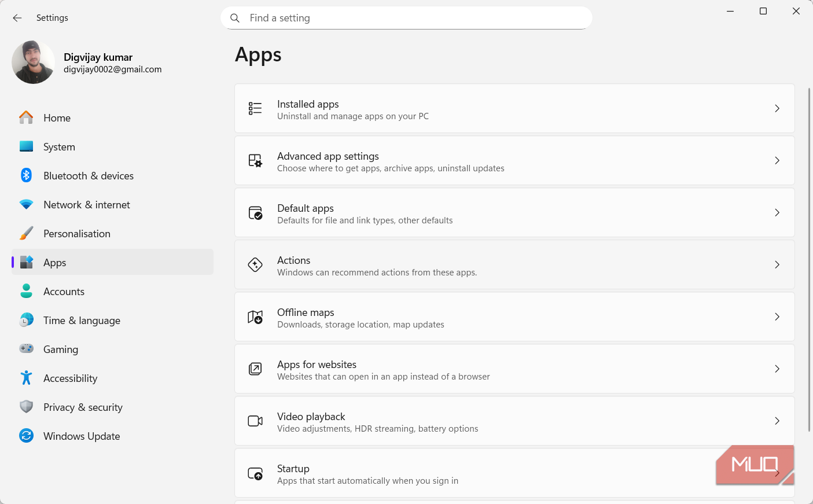
Task: Open Network & internet settings
Action: tap(112, 204)
